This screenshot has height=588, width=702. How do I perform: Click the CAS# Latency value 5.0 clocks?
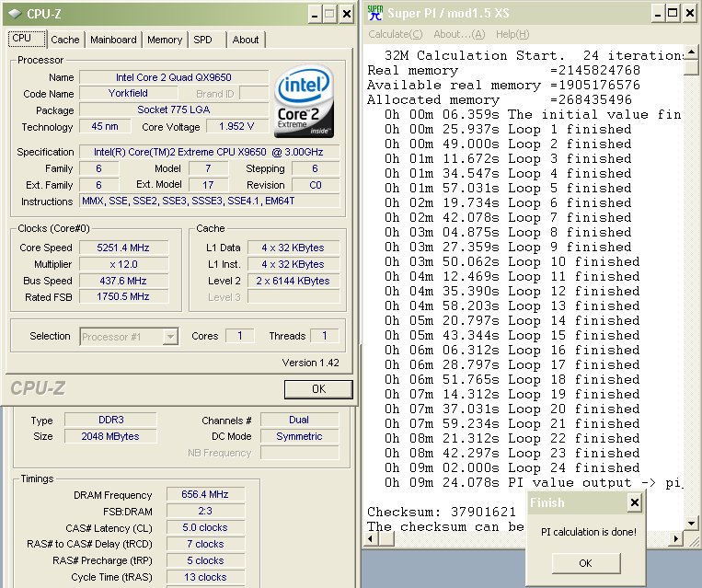[x=205, y=527]
